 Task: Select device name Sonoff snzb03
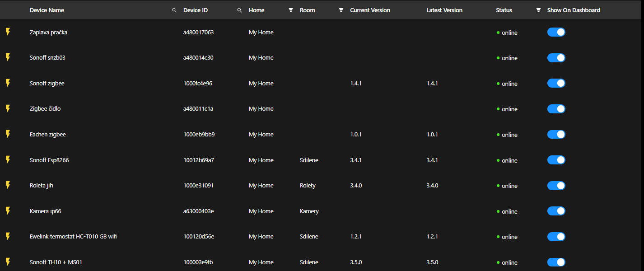pos(47,58)
